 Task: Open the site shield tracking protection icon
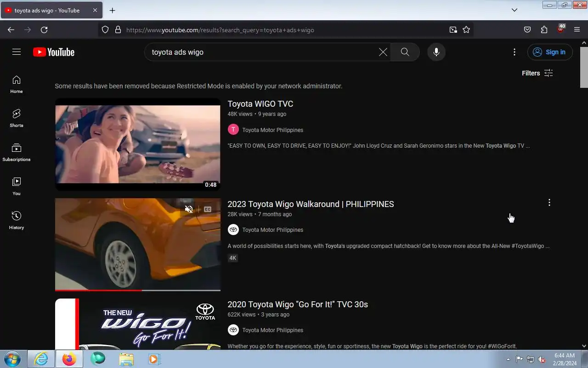click(105, 30)
